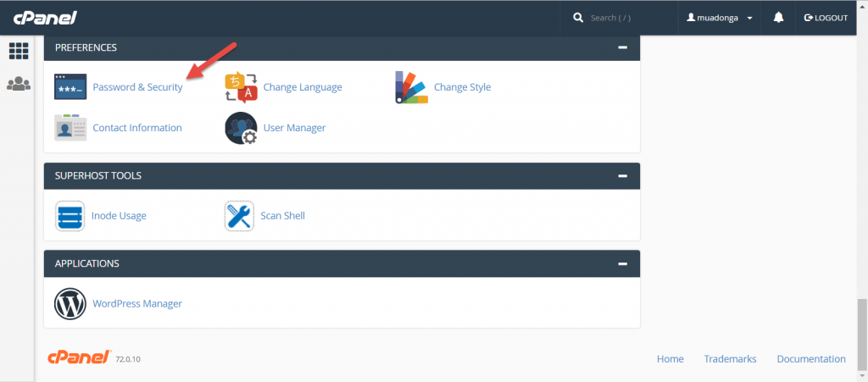
Task: Open the Inode Usage icon
Action: (70, 216)
